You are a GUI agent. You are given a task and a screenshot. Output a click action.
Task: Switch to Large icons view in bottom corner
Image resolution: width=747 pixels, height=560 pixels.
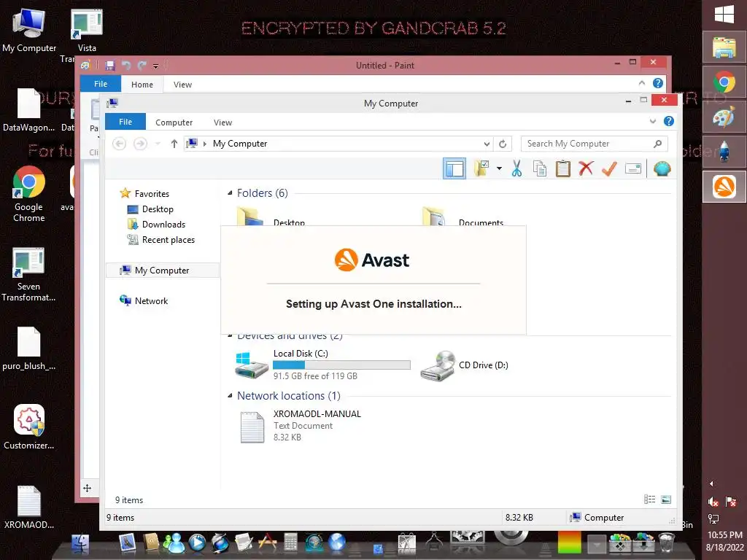tap(666, 499)
